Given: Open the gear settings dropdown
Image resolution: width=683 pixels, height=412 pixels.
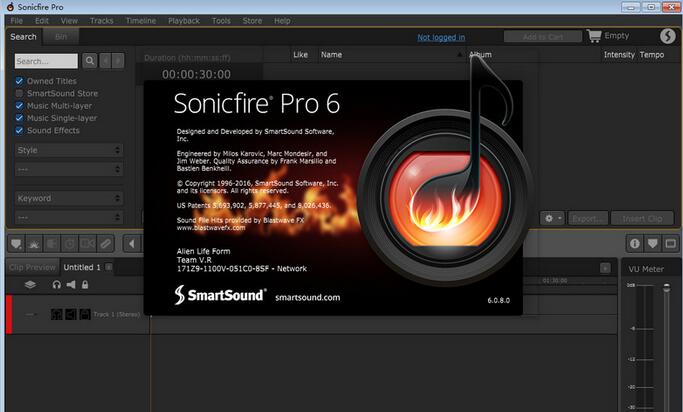Looking at the screenshot, I should point(552,218).
